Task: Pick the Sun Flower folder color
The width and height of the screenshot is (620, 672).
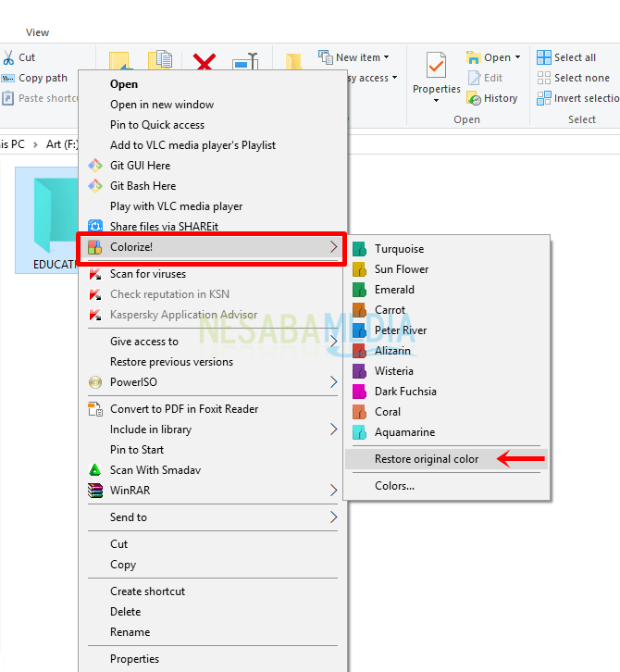Action: [x=447, y=269]
